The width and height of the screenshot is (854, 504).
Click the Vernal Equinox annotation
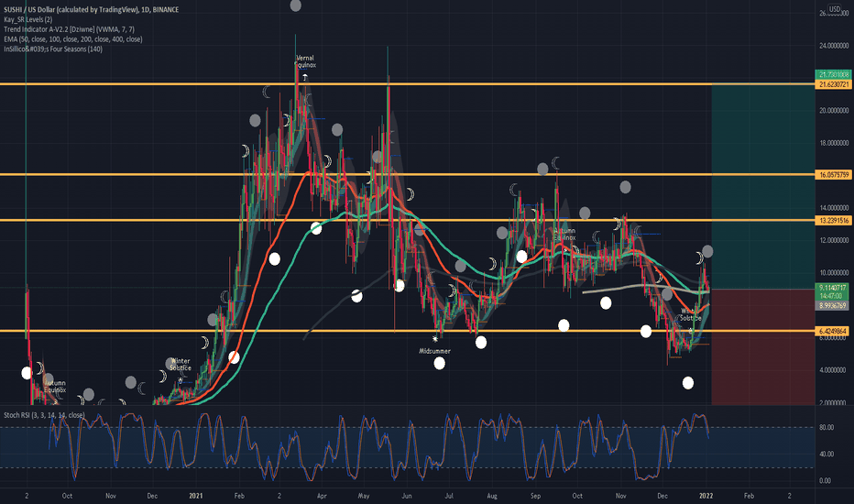(x=305, y=61)
